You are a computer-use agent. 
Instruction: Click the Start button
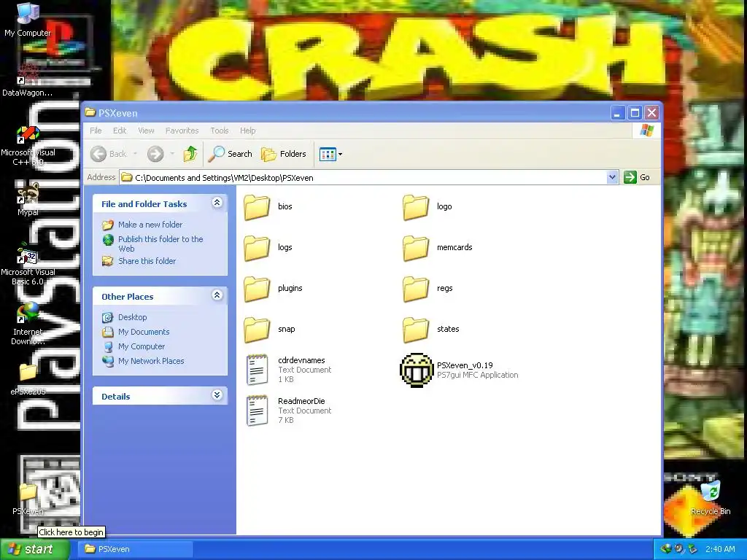coord(35,549)
